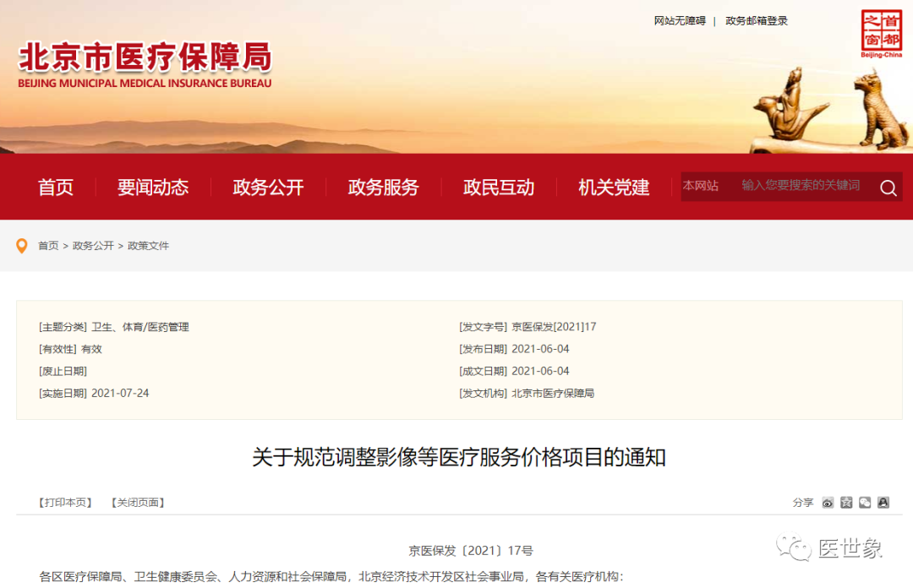Switch to the 政务公开 navigation menu
Screen dimensions: 913x588
tap(268, 188)
